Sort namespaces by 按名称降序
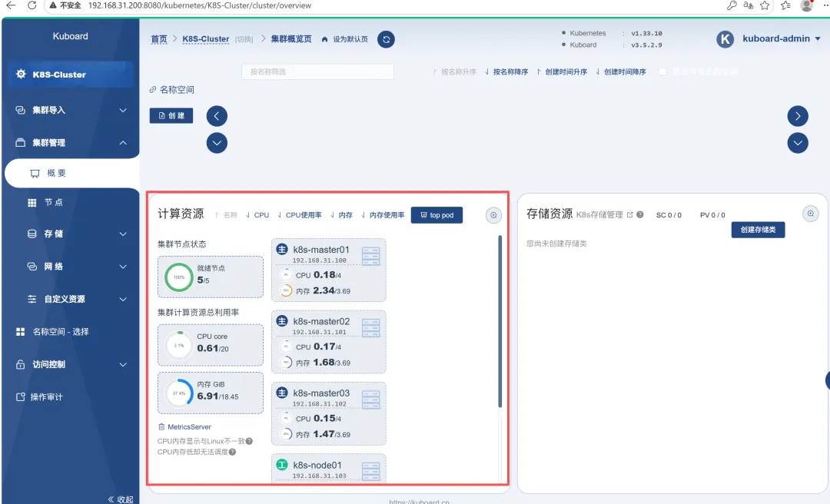Image resolution: width=830 pixels, height=504 pixels. point(506,71)
